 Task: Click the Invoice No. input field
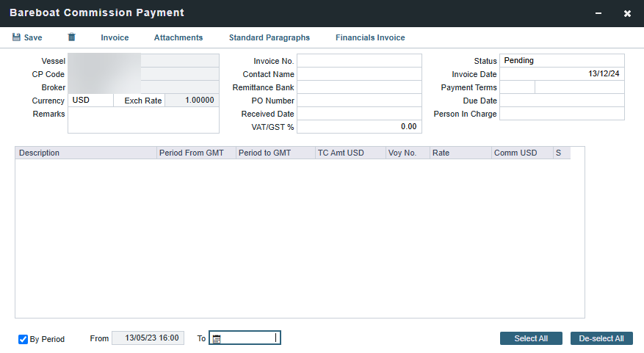click(x=359, y=61)
